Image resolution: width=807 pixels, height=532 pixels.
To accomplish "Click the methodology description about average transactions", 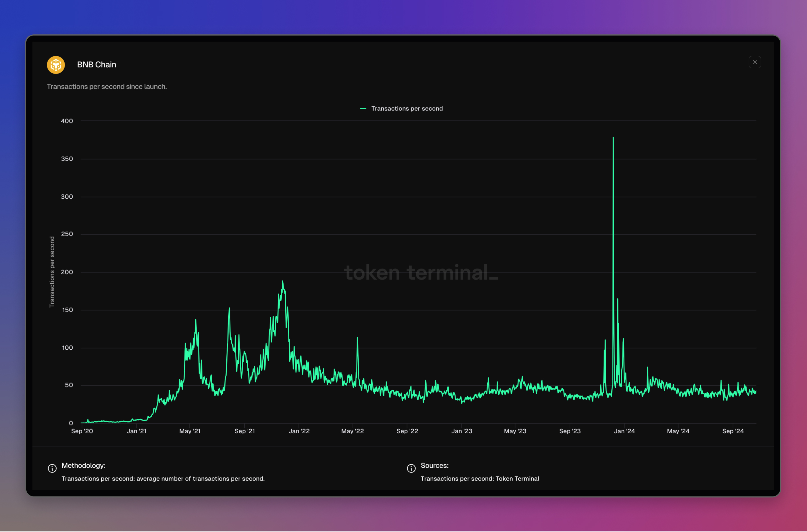I will (x=163, y=479).
